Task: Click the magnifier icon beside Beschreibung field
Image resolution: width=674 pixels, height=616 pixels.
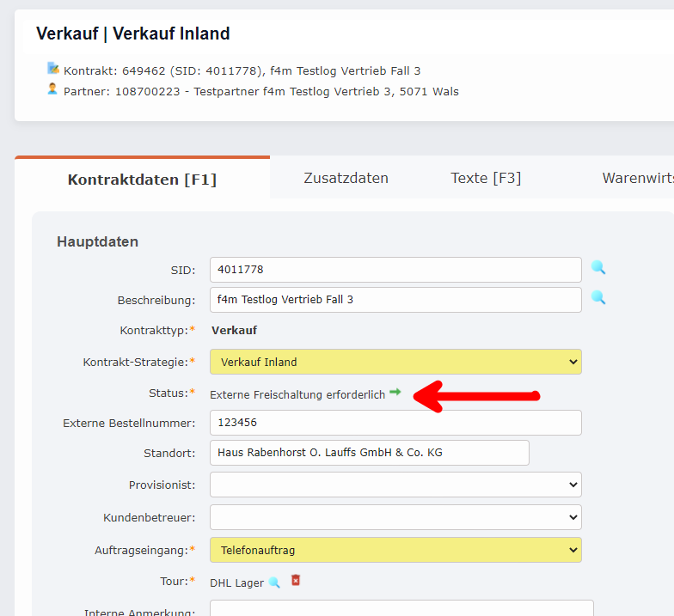Action: point(598,298)
